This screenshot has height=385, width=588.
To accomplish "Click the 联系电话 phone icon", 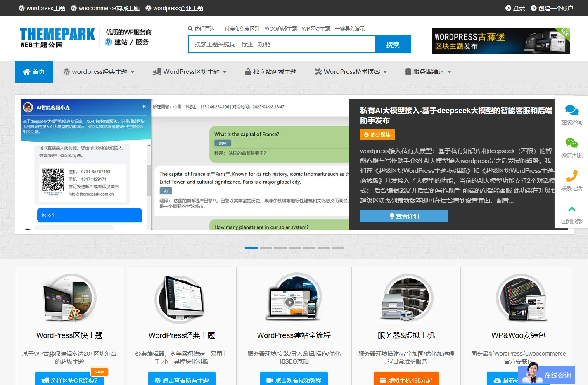I will 572,176.
